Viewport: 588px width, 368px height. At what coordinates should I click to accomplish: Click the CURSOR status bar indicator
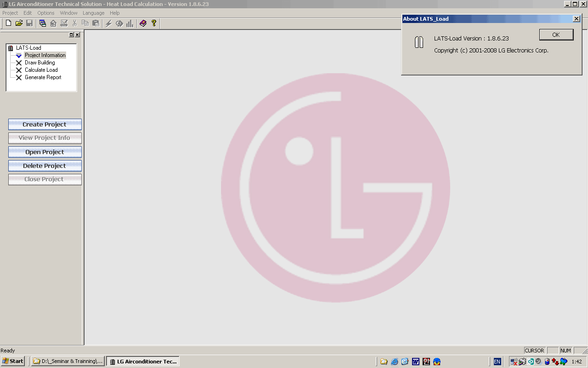[x=534, y=351]
